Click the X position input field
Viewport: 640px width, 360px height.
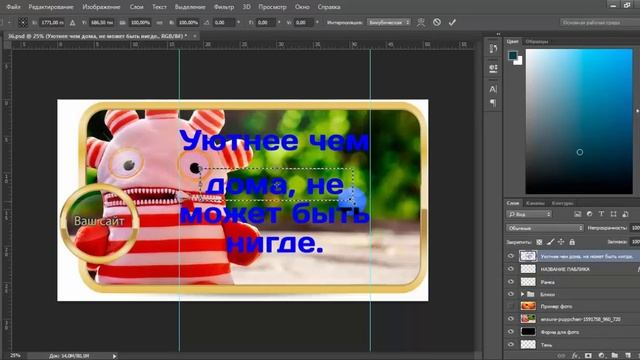[x=52, y=22]
